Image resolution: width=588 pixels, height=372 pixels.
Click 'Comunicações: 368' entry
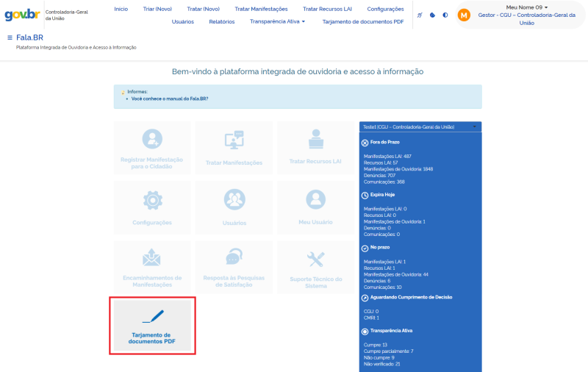(384, 182)
